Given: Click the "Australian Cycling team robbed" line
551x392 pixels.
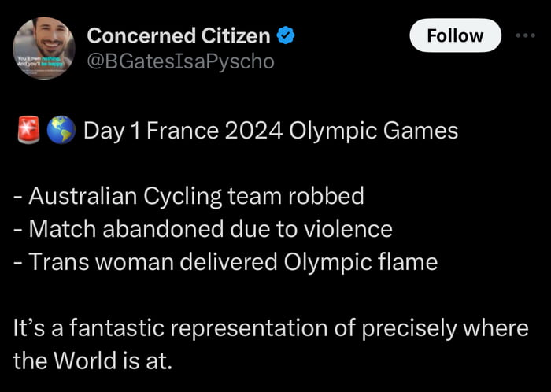Looking at the screenshot, I should click(x=189, y=196).
